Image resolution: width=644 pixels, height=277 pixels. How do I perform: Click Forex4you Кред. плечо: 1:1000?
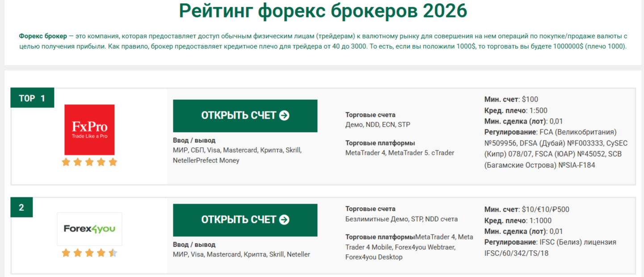coord(518,221)
